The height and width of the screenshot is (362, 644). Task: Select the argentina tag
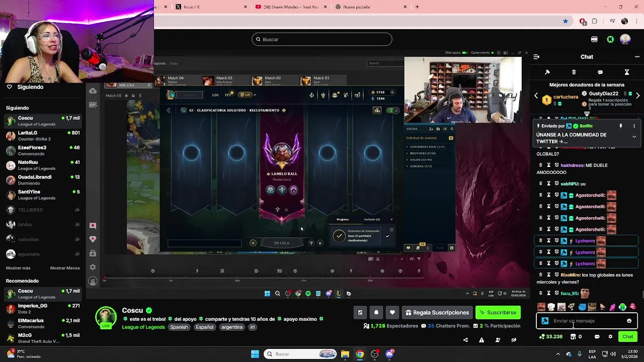point(232,327)
